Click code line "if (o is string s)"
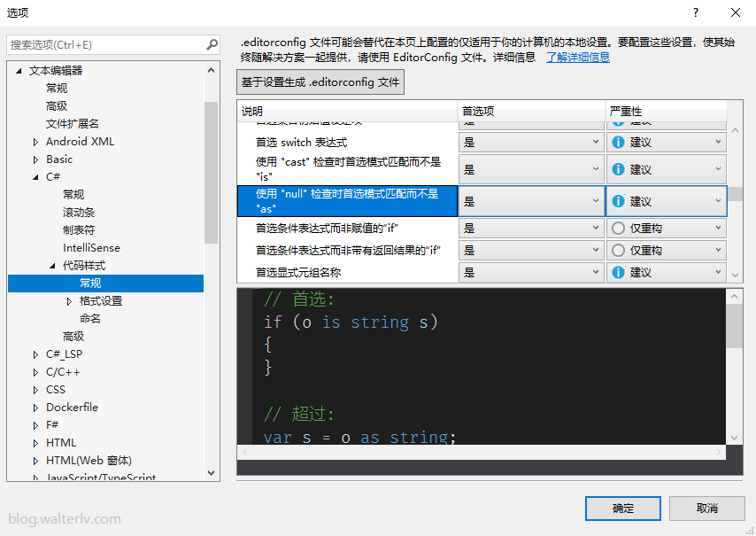This screenshot has height=536, width=756. (351, 322)
